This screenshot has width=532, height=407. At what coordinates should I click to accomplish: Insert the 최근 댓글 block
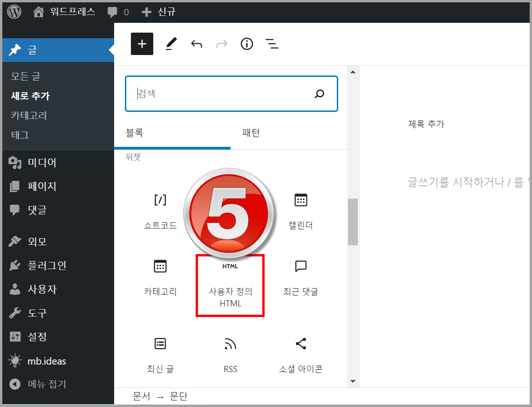[300, 277]
